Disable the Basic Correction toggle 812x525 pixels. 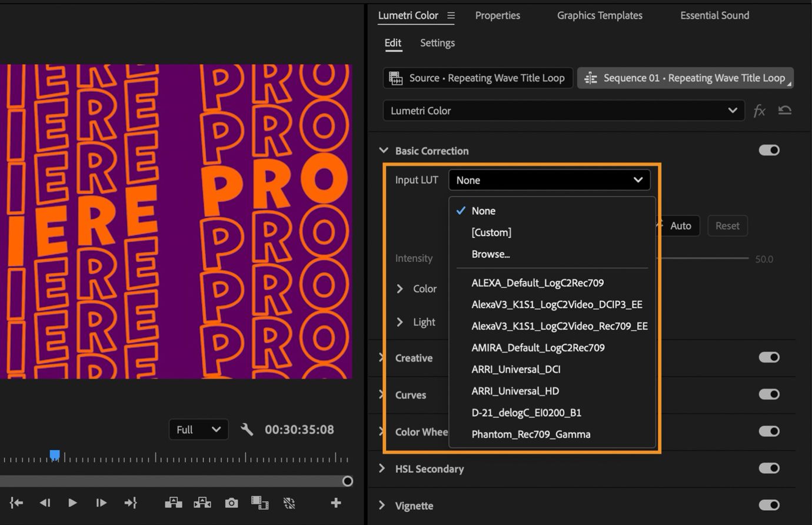[769, 150]
